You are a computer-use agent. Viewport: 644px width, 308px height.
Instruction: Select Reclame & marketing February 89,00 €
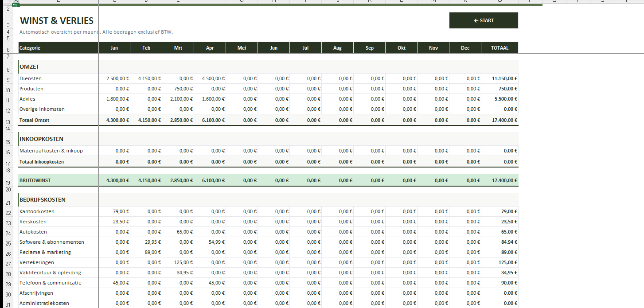click(152, 252)
